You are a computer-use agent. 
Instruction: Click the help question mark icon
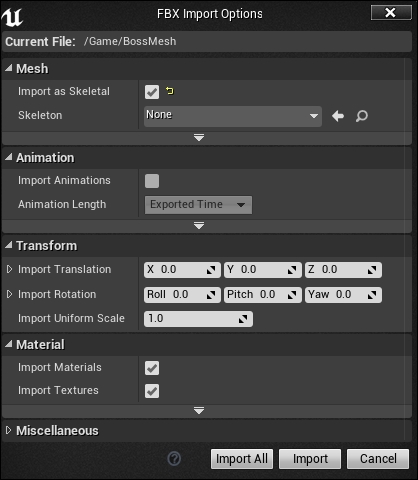pyautogui.click(x=174, y=459)
